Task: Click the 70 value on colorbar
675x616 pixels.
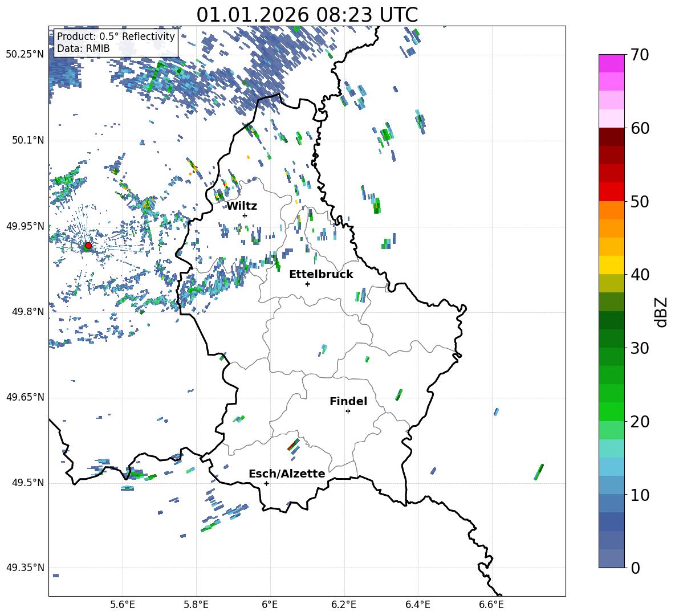Action: (x=639, y=55)
